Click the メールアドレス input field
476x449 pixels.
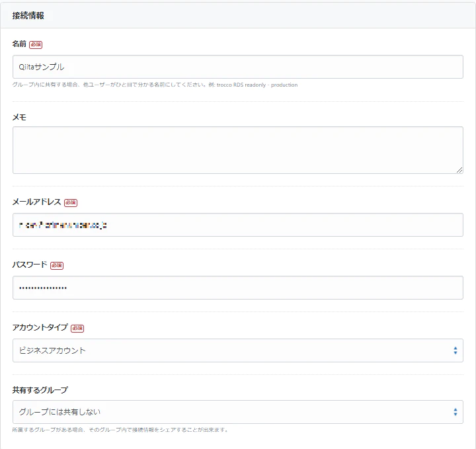pyautogui.click(x=237, y=225)
